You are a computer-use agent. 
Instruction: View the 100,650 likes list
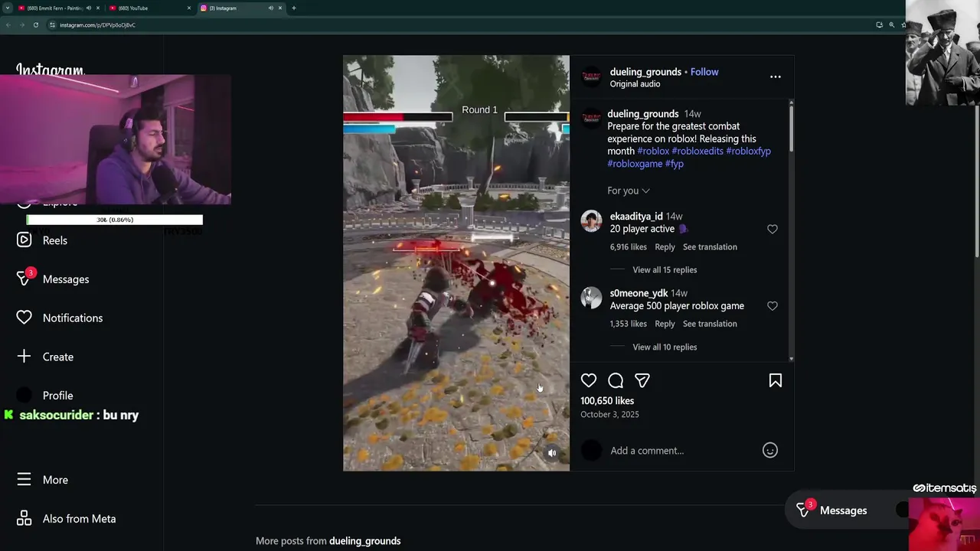coord(607,401)
